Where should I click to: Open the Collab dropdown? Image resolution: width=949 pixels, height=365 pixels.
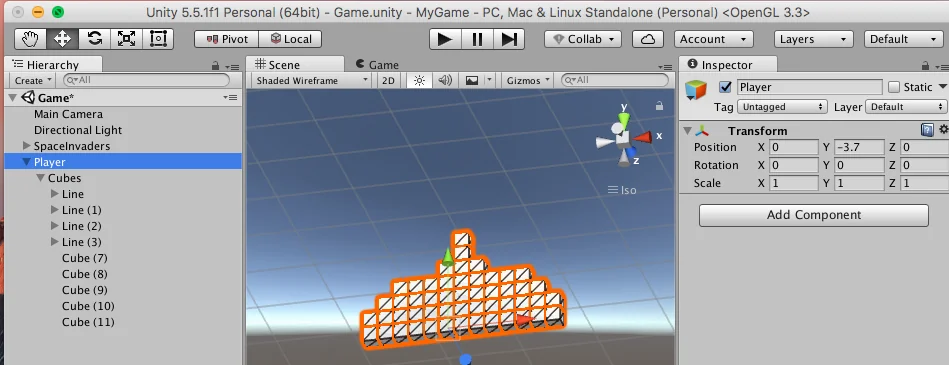point(583,39)
